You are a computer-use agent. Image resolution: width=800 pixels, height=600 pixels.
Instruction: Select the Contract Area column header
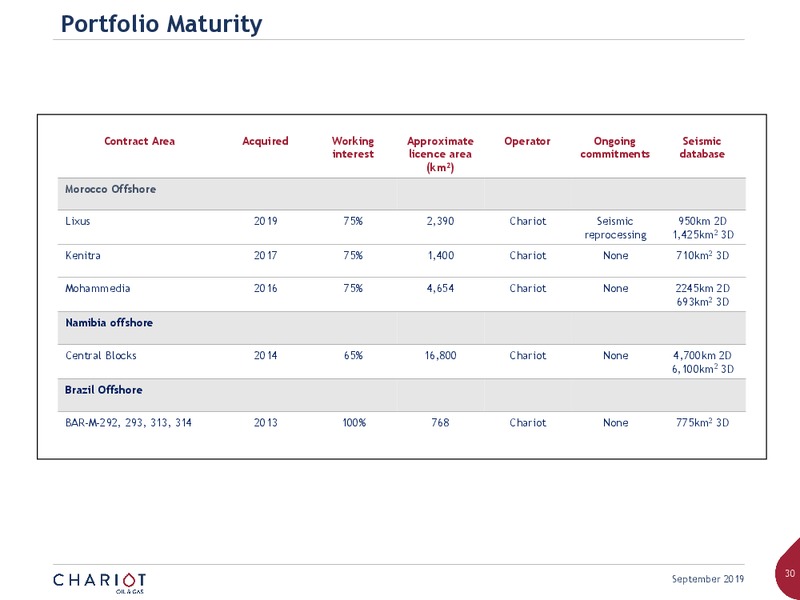tap(139, 141)
